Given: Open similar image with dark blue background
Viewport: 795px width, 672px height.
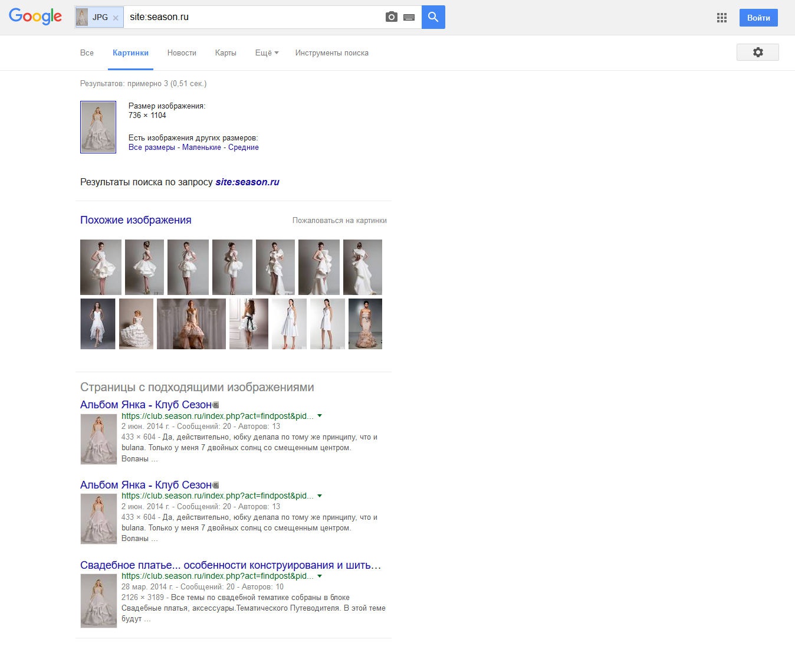Looking at the screenshot, I should [98, 324].
